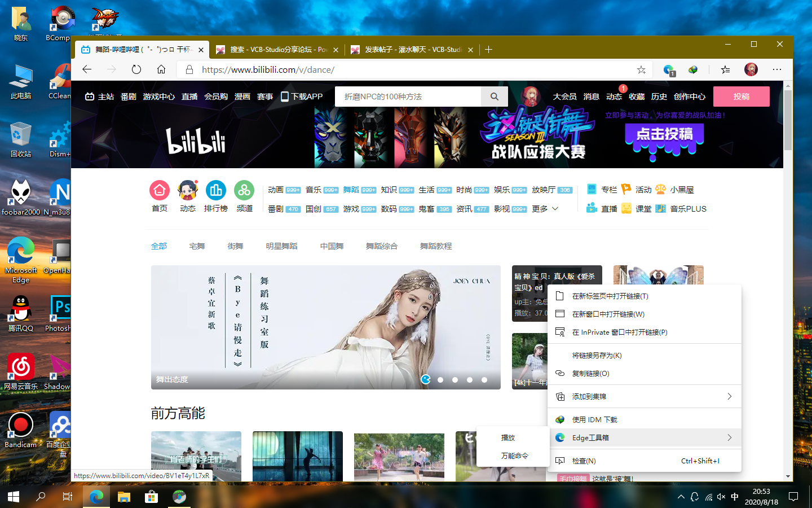The height and width of the screenshot is (508, 812).
Task: Open Edge settings and more menu
Action: 777,69
